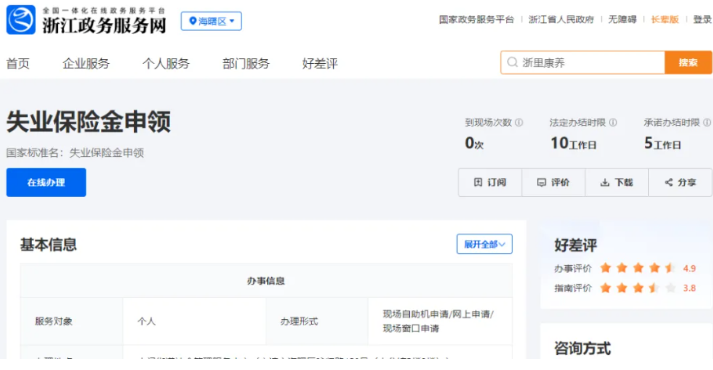Click the blue 在线办理 button
Image resolution: width=713 pixels, height=370 pixels.
(46, 182)
